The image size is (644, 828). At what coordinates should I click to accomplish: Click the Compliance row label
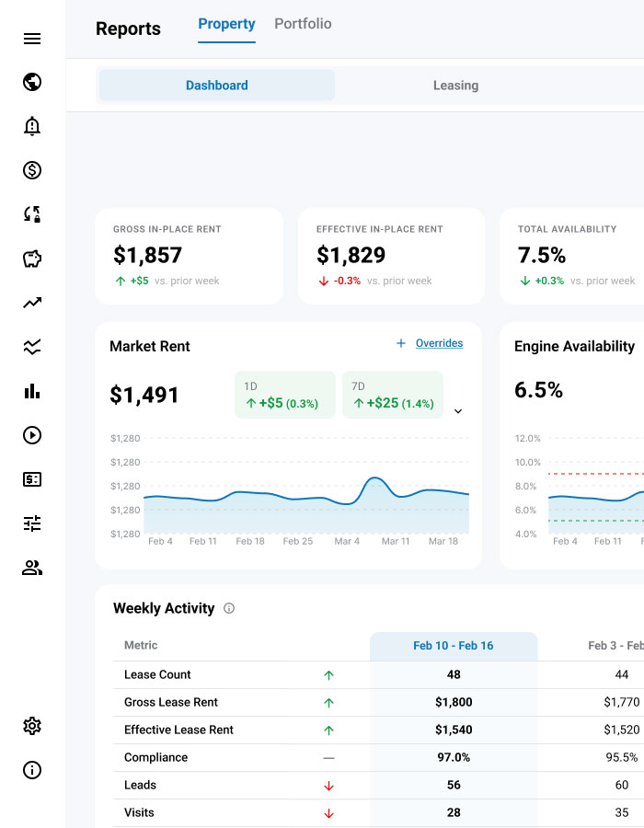pyautogui.click(x=155, y=757)
